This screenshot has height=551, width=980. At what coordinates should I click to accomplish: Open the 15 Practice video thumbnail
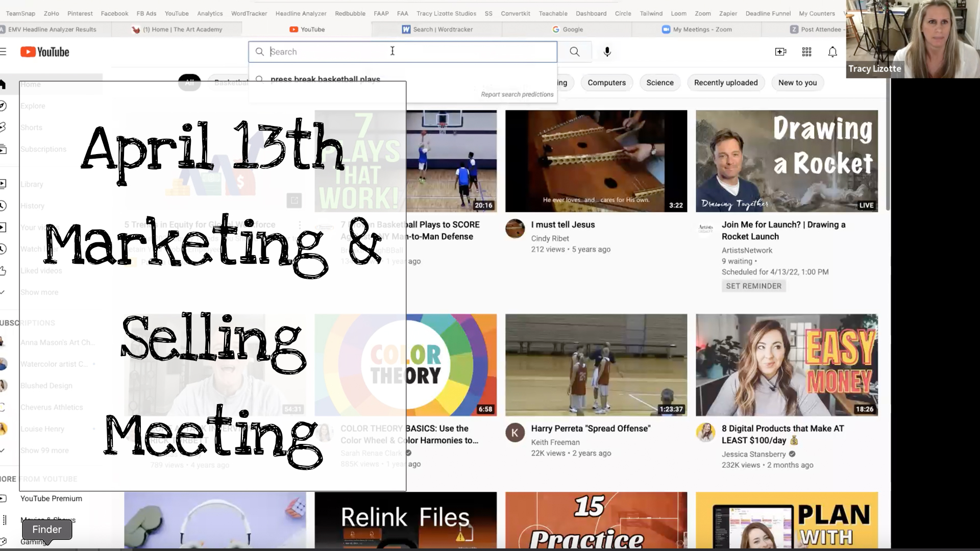(x=596, y=520)
